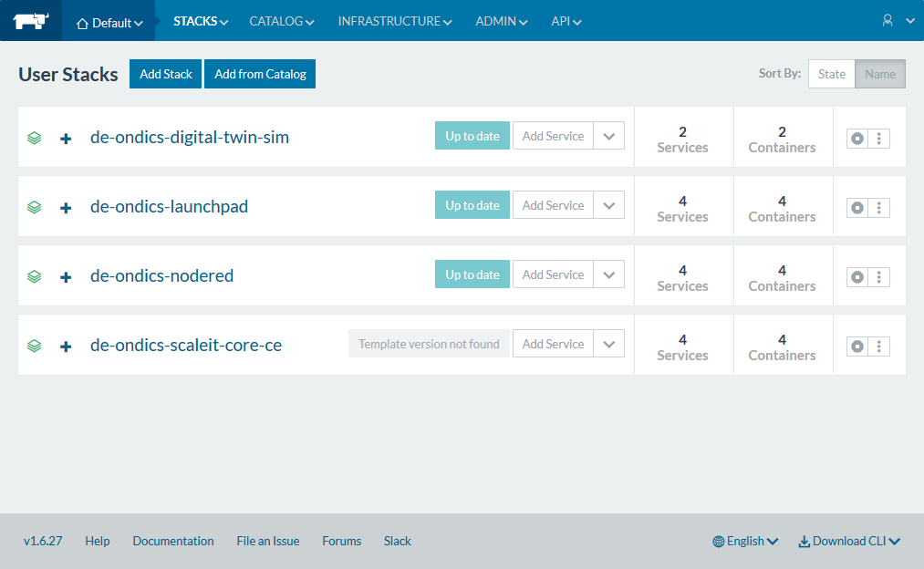Click the User Stacks heading
This screenshot has height=569, width=924.
tap(67, 74)
